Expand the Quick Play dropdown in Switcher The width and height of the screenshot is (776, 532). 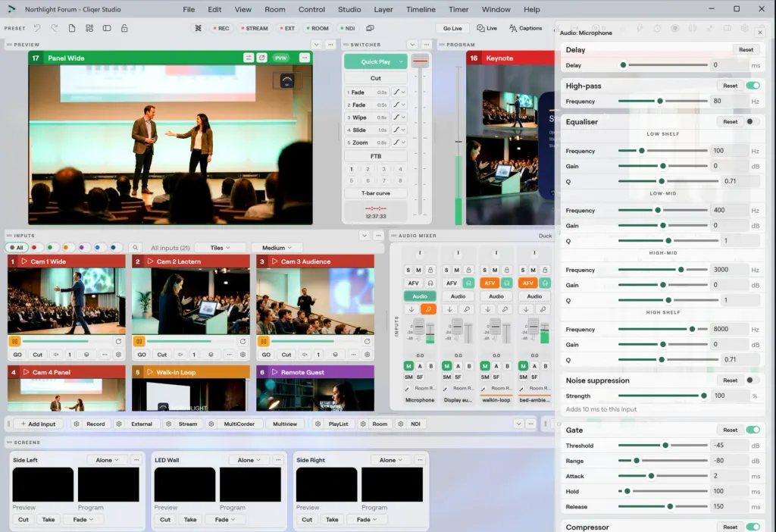pos(401,62)
